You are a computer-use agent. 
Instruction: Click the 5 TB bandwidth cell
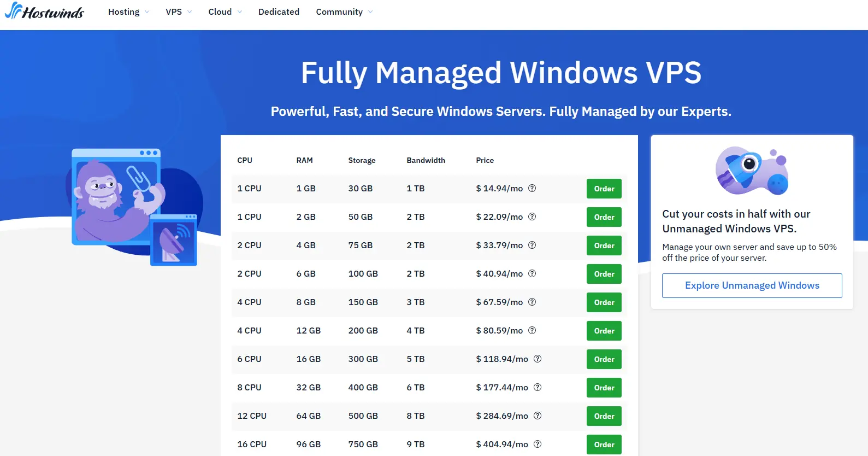[x=415, y=359]
